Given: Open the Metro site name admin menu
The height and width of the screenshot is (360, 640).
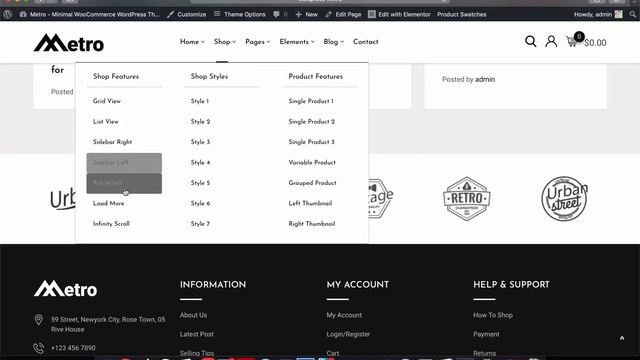Looking at the screenshot, I should (x=89, y=14).
